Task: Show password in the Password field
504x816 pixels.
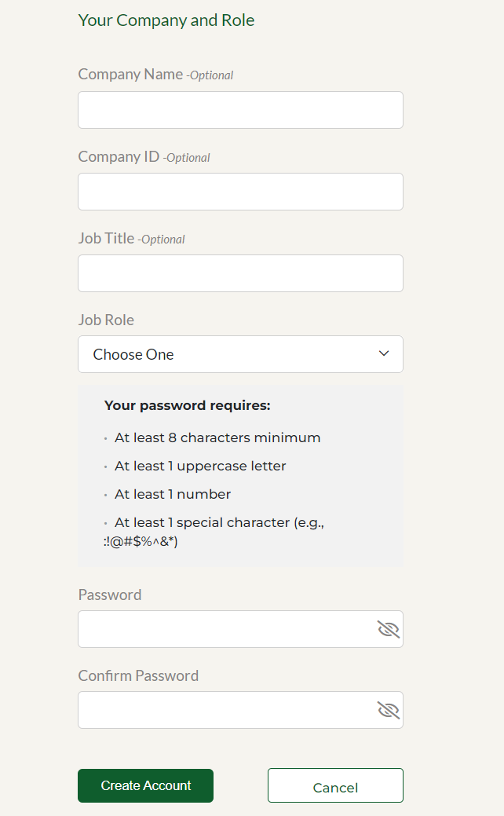Action: click(388, 629)
